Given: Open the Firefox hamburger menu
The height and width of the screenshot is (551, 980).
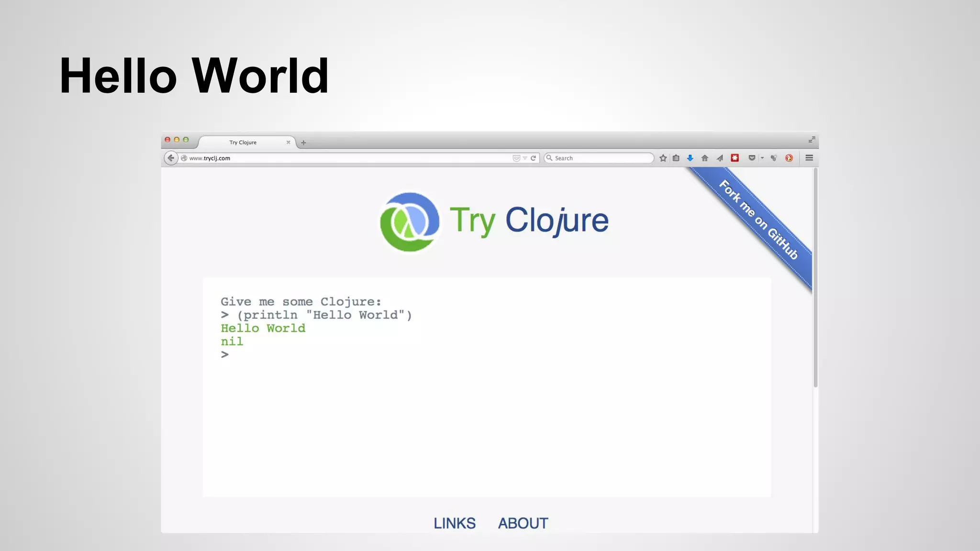Looking at the screenshot, I should tap(809, 158).
